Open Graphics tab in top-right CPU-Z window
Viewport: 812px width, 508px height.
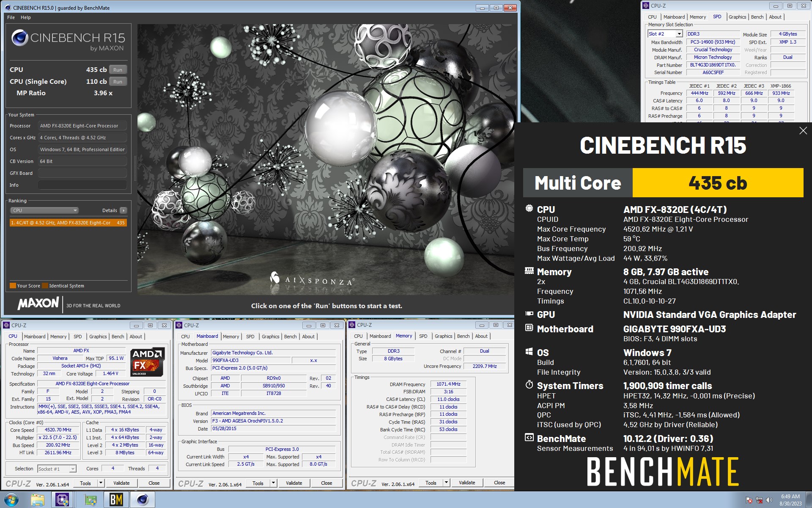point(737,17)
